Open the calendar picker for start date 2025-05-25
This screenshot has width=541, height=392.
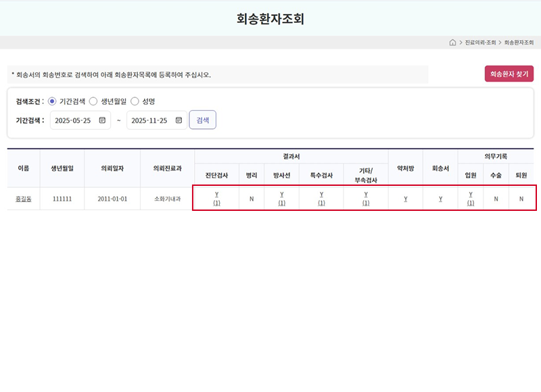tap(102, 120)
